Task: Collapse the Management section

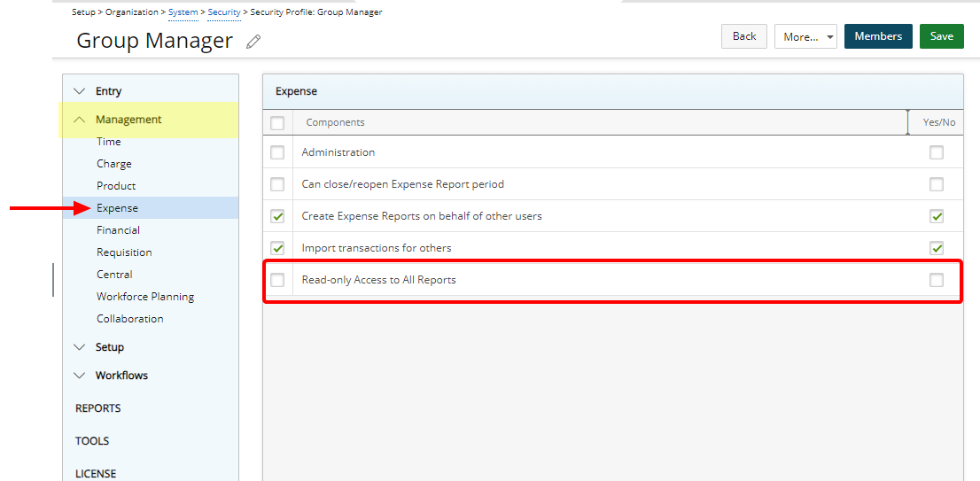Action: pyautogui.click(x=81, y=120)
